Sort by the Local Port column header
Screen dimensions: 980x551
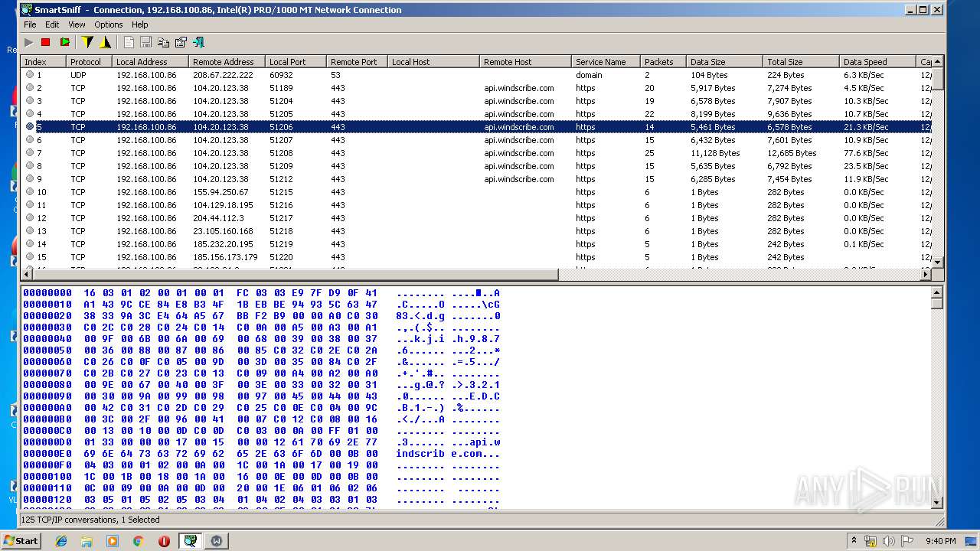coord(296,62)
